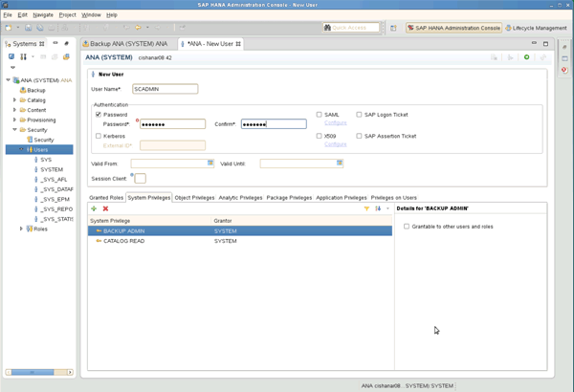Image resolution: width=574 pixels, height=392 pixels.
Task: Click the Grantor column header
Action: pyautogui.click(x=301, y=221)
